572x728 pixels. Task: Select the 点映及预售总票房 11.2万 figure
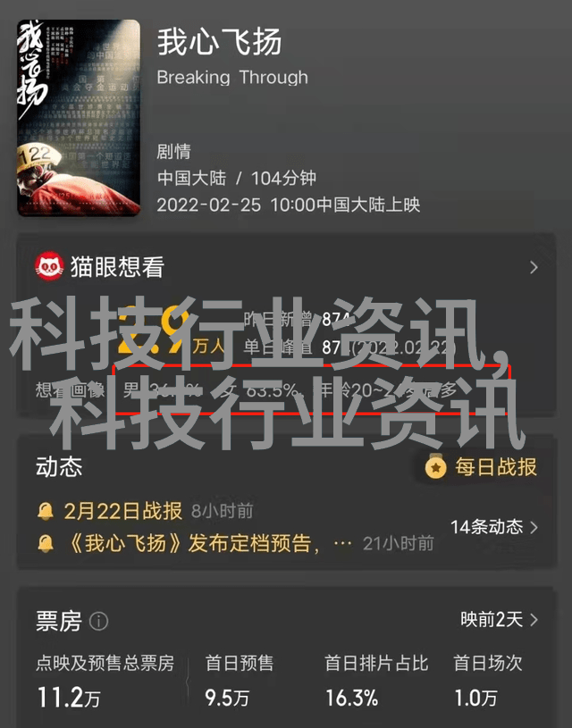coord(105,680)
